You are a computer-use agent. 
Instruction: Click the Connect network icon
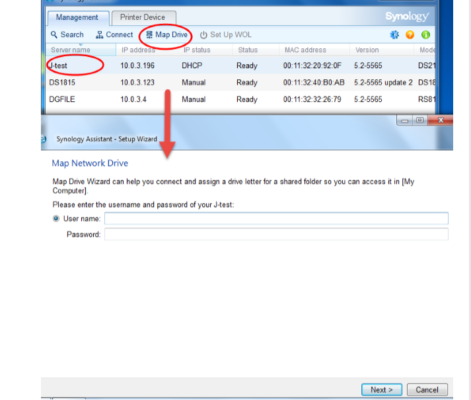pos(99,35)
